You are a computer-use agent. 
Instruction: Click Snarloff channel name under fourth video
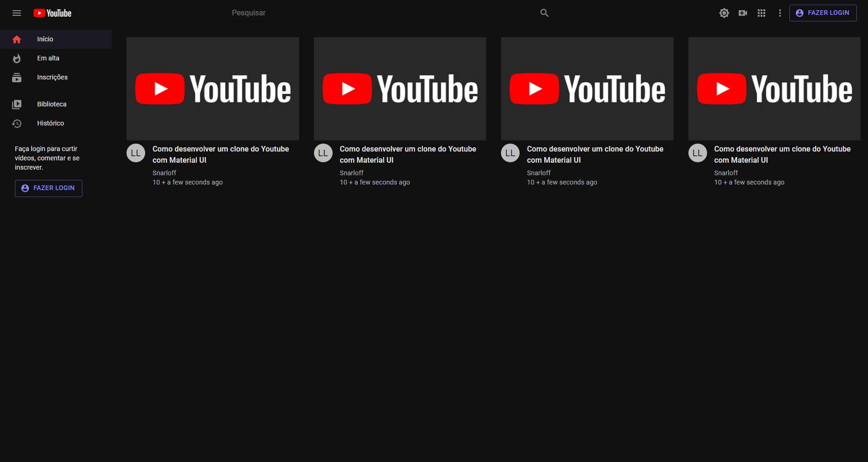pyautogui.click(x=726, y=173)
